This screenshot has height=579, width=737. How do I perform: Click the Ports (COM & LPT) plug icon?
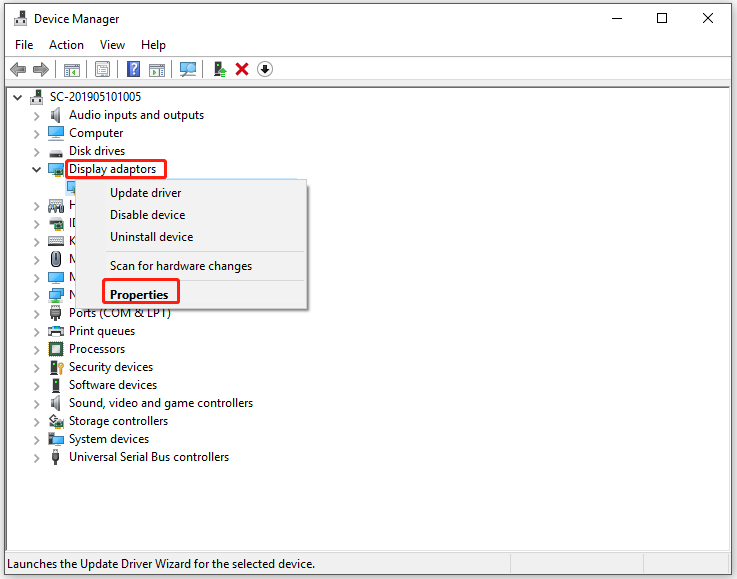point(55,313)
